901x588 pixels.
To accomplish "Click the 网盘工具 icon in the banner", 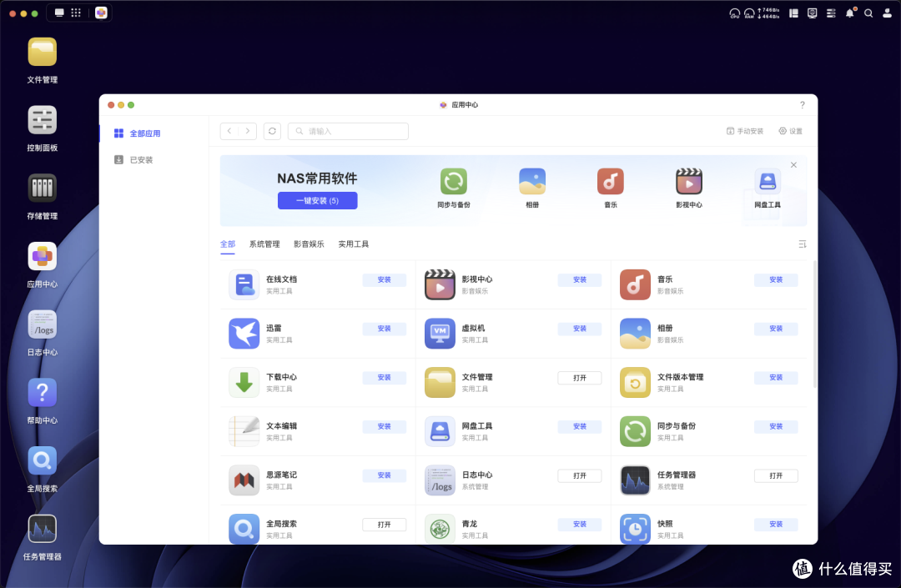I will click(768, 182).
